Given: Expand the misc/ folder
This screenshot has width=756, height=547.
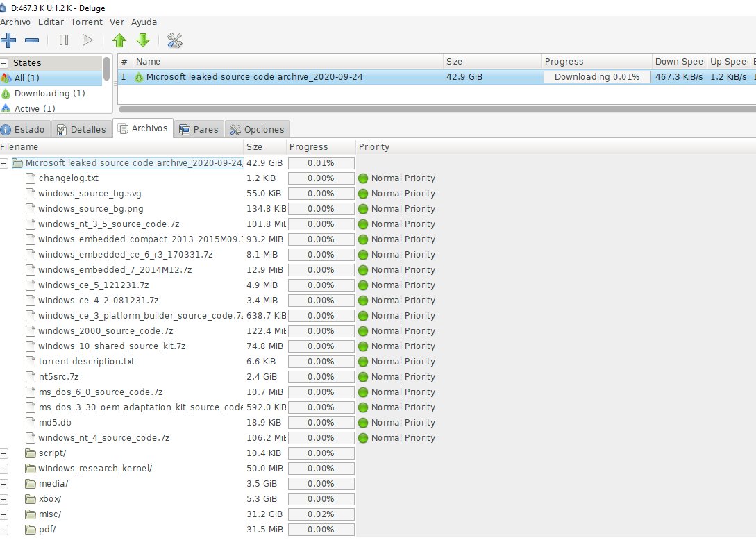Looking at the screenshot, I should click(3, 514).
